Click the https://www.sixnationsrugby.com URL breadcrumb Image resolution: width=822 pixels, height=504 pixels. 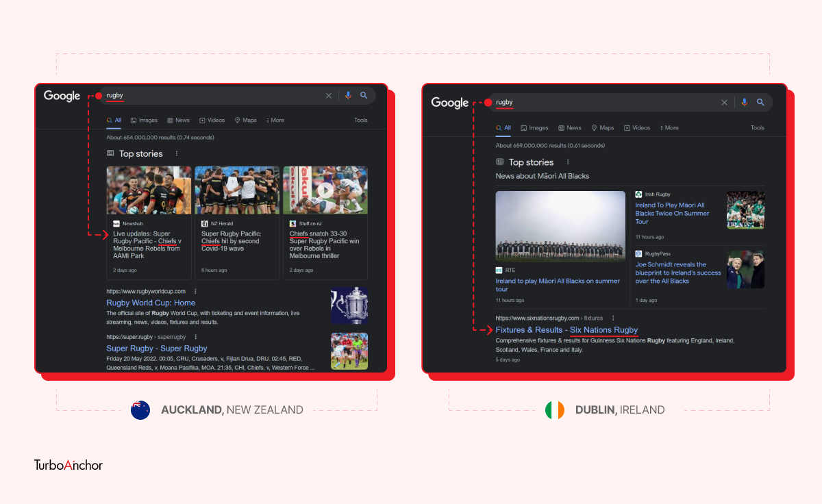(x=549, y=318)
